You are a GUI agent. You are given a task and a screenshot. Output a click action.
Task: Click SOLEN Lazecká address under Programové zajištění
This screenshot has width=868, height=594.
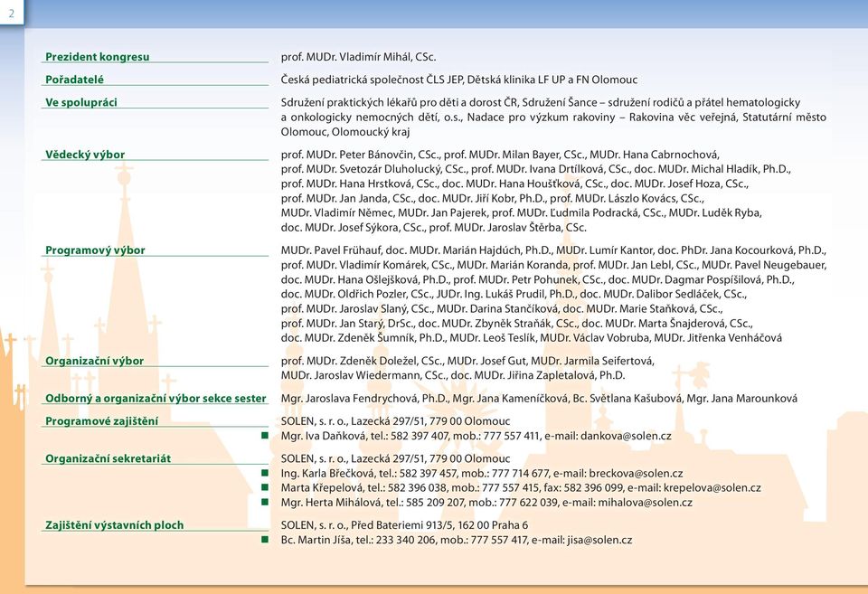coord(395,421)
